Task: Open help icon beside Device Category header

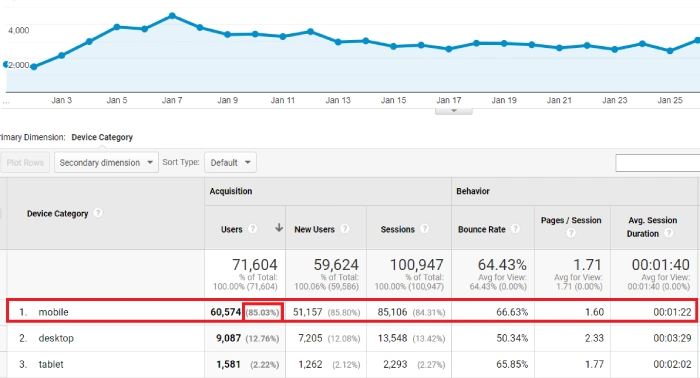Action: tap(98, 213)
